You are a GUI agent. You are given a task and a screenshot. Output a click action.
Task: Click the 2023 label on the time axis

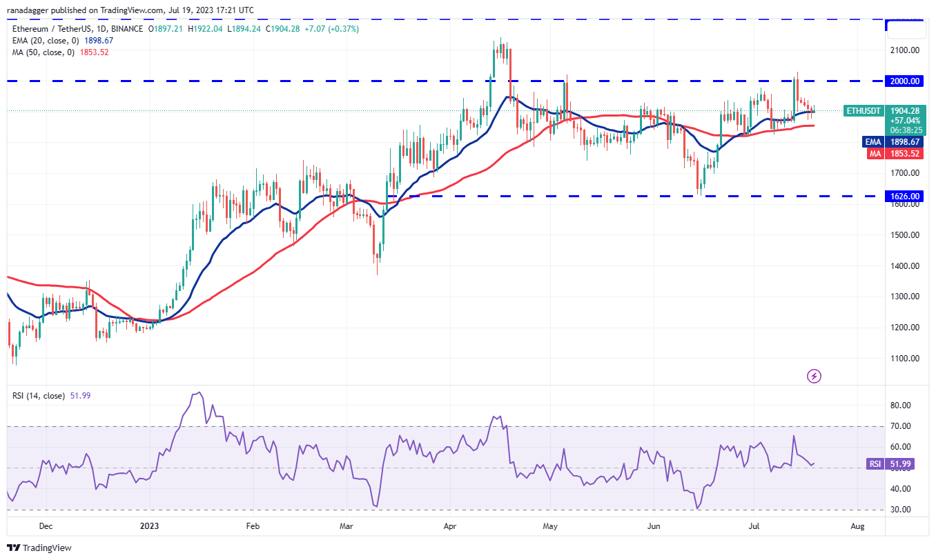(149, 526)
